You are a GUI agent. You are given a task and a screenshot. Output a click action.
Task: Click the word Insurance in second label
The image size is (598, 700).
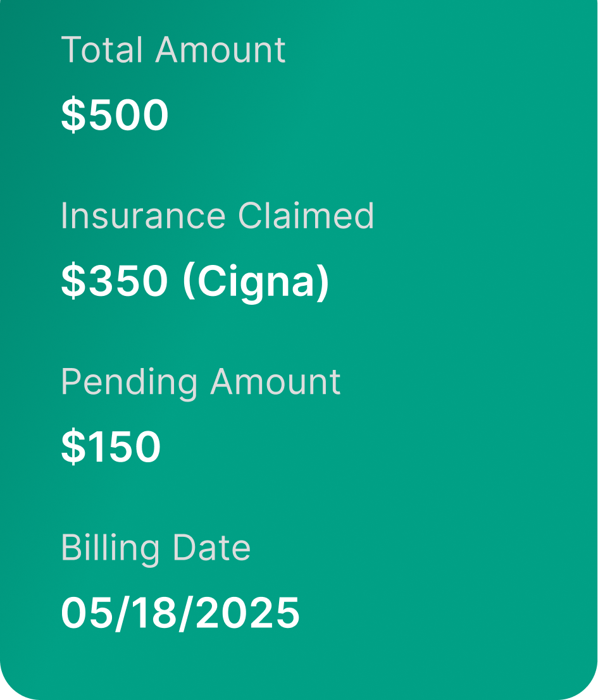(143, 216)
